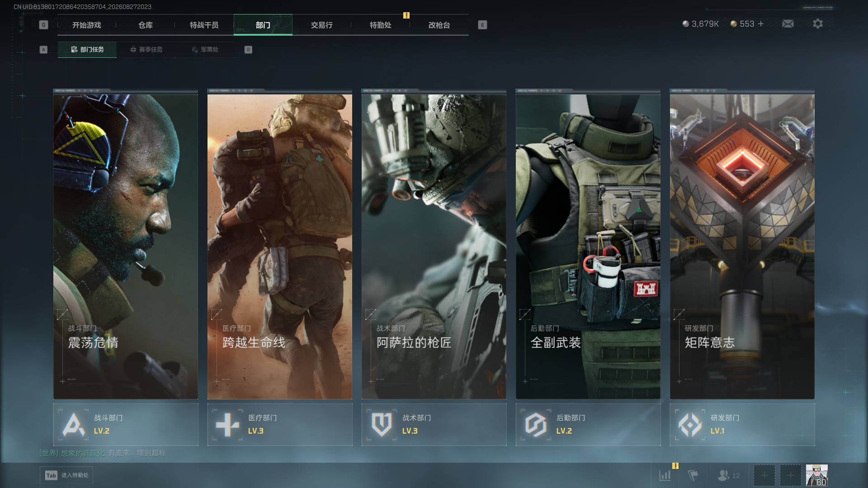Open the player avatar showing level 60
This screenshot has height=488, width=868.
pyautogui.click(x=817, y=475)
